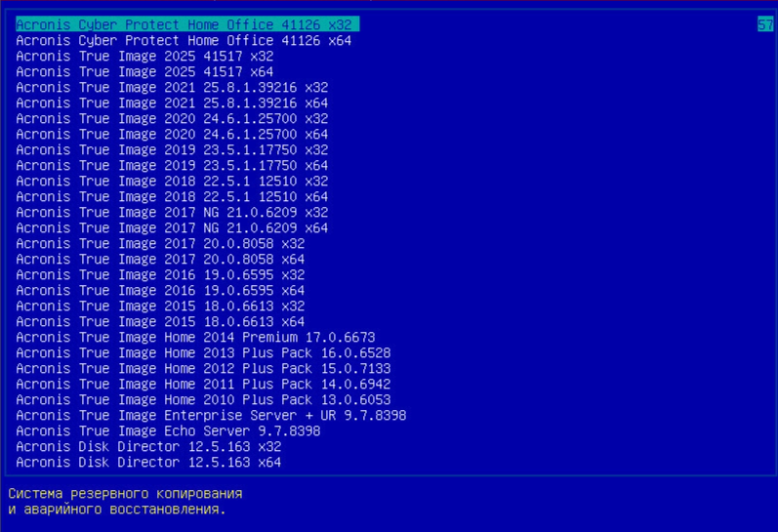Select Acronis Disk Director 12.5.163 x64

pyautogui.click(x=148, y=463)
